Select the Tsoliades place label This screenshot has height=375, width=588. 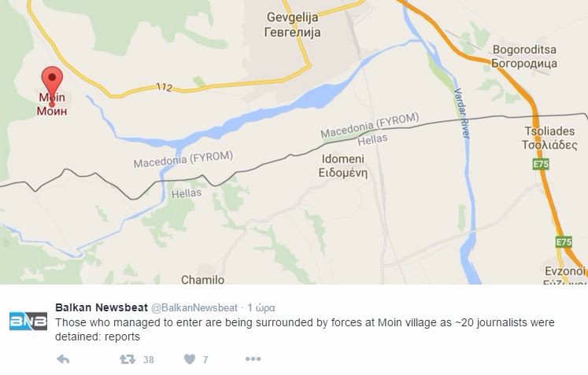point(549,138)
